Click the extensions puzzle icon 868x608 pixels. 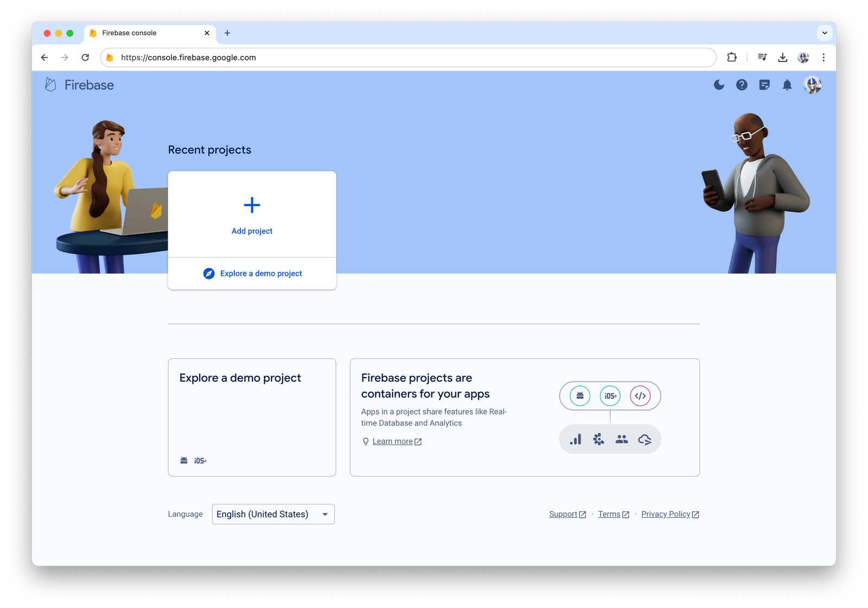tap(598, 439)
